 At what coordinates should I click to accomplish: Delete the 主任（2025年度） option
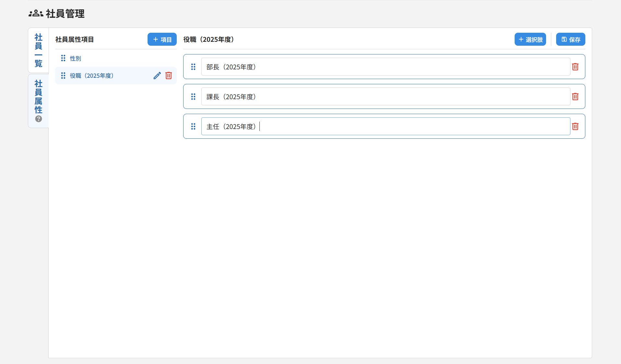coord(575,126)
